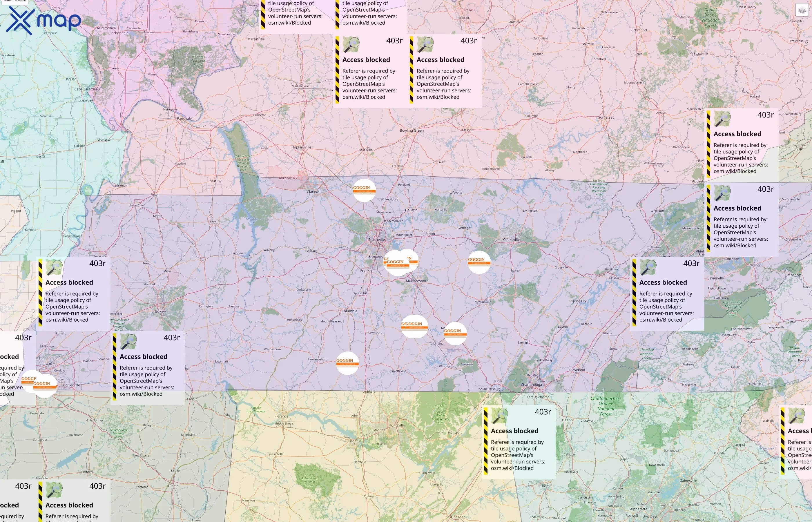Click the Bowling Green label
Image resolution: width=812 pixels, height=522 pixels.
point(412,130)
